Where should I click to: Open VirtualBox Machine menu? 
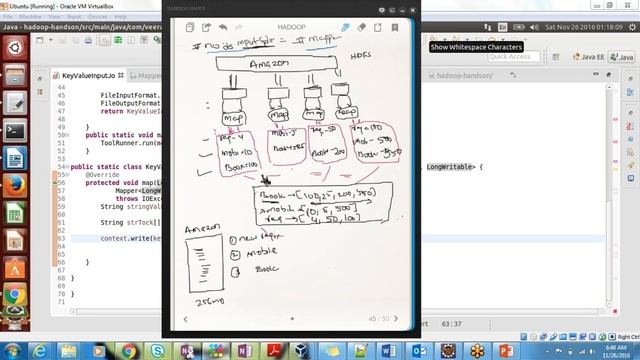[x=30, y=17]
